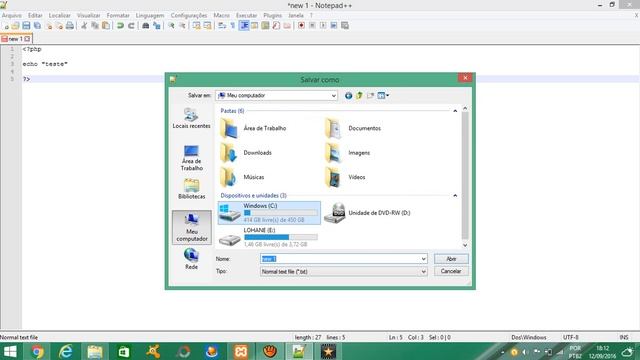Viewport: 640px width, 360px height.
Task: Open the Localizar menu
Action: point(60,16)
